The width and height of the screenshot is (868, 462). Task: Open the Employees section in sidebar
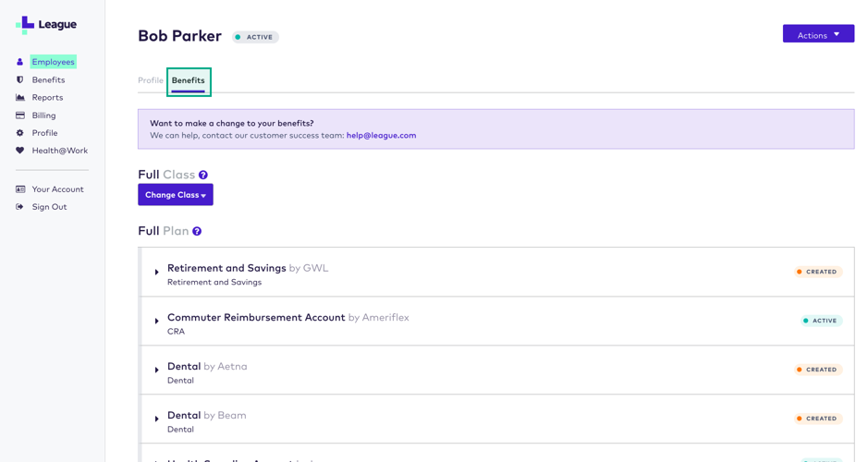pyautogui.click(x=53, y=62)
